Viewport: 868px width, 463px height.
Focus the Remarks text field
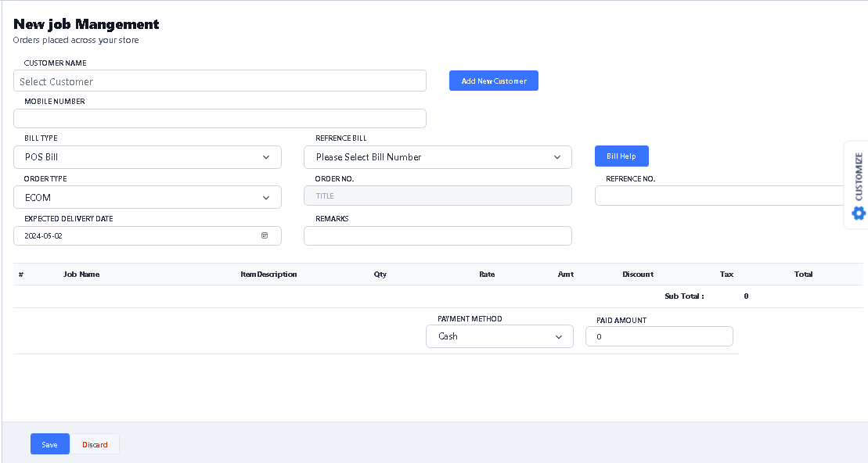click(x=438, y=235)
